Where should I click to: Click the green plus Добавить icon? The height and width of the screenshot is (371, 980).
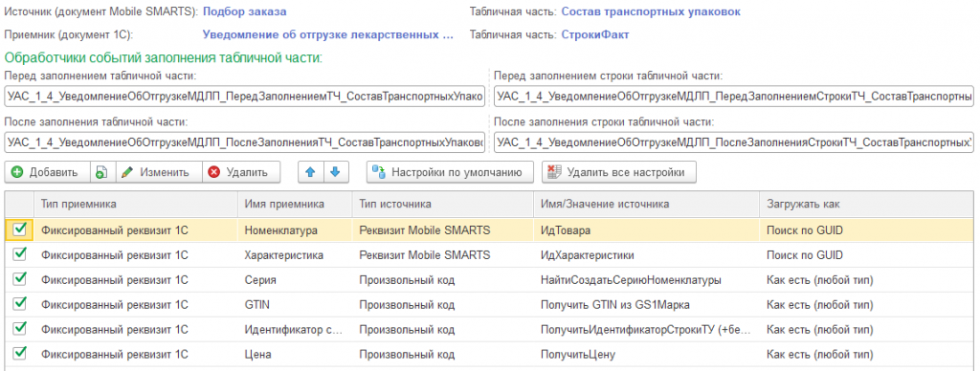(17, 172)
